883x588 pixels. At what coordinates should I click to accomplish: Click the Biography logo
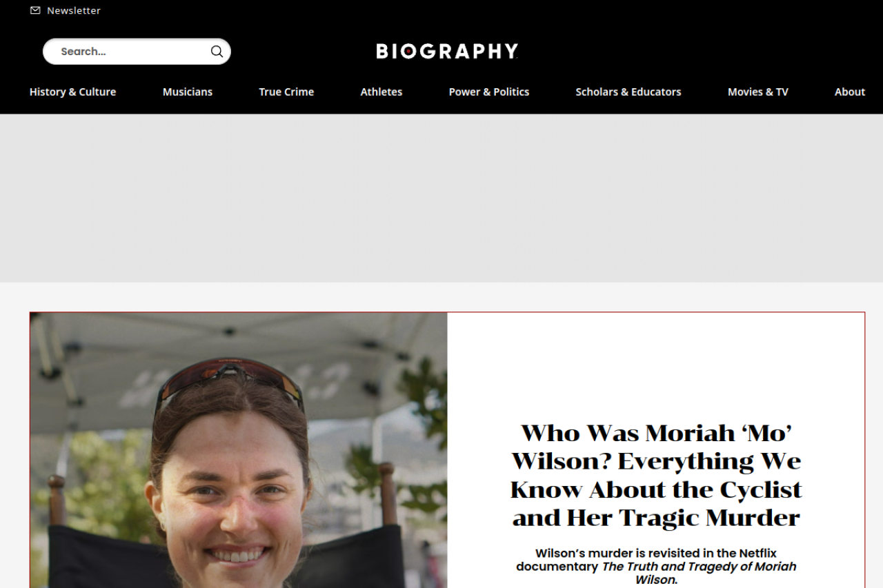point(447,52)
